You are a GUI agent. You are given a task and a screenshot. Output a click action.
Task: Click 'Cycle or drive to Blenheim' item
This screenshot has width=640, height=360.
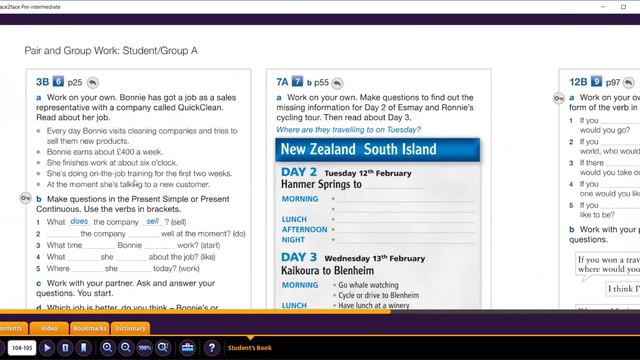tap(378, 295)
